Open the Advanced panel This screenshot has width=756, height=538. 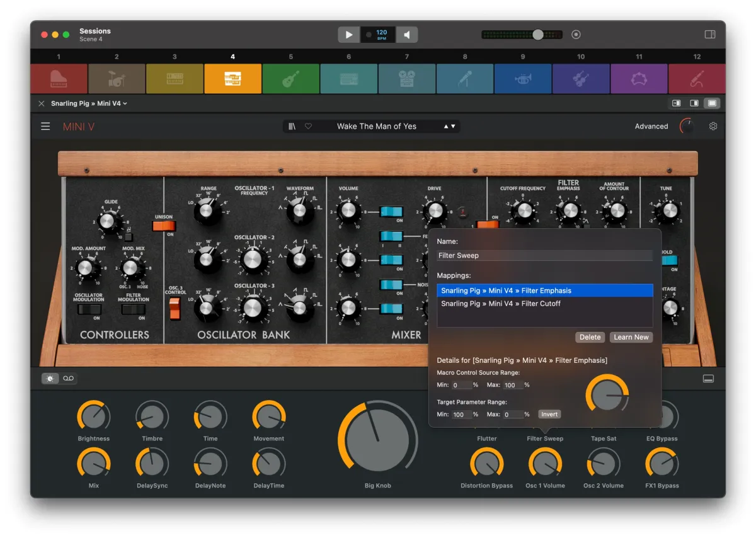[651, 127]
